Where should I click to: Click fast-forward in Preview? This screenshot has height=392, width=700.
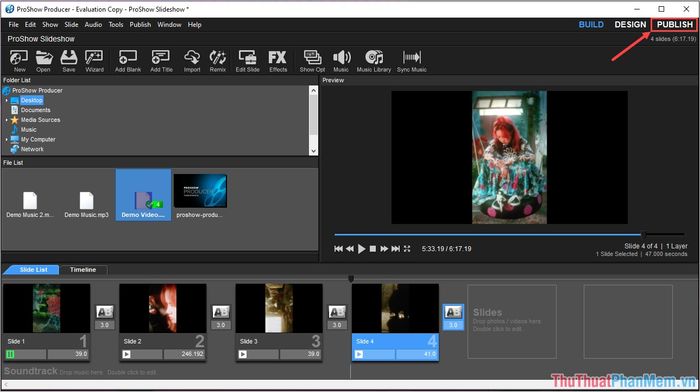384,249
